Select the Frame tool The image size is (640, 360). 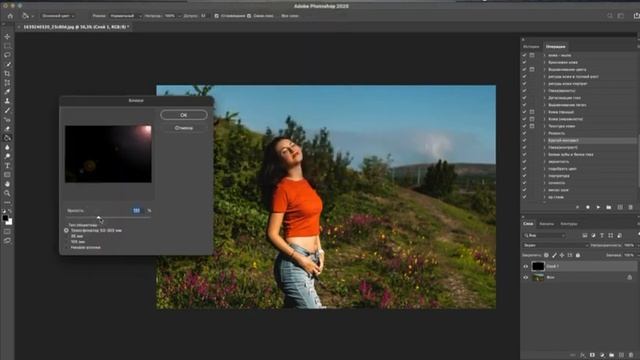point(7,83)
